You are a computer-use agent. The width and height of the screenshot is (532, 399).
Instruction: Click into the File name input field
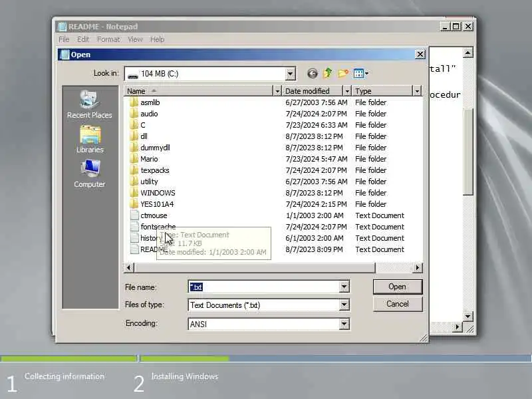264,287
